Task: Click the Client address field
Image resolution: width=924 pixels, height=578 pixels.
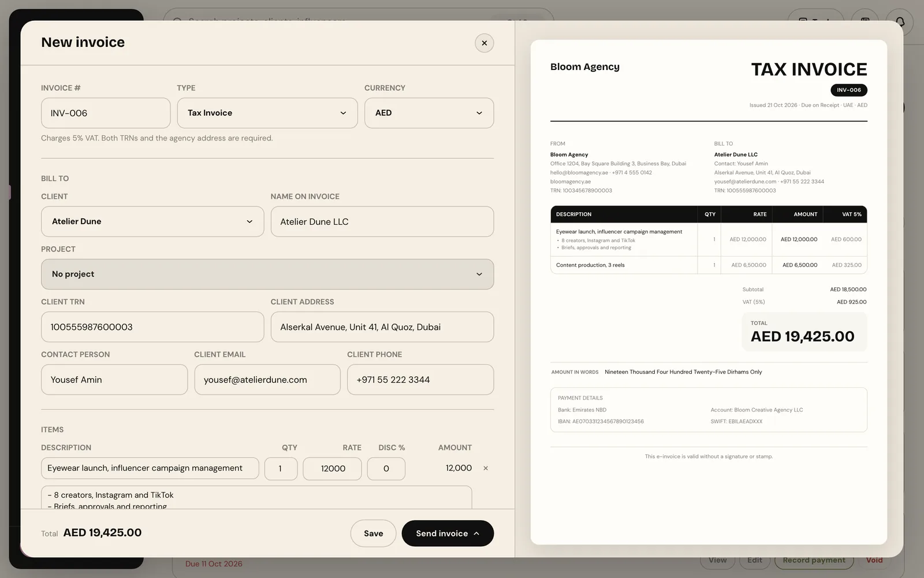Action: 382,327
